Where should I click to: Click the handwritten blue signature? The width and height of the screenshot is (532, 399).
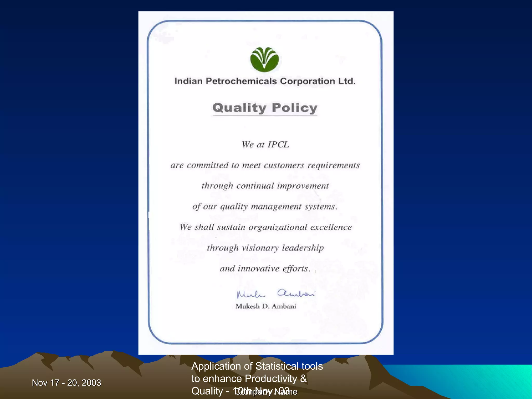tap(276, 294)
